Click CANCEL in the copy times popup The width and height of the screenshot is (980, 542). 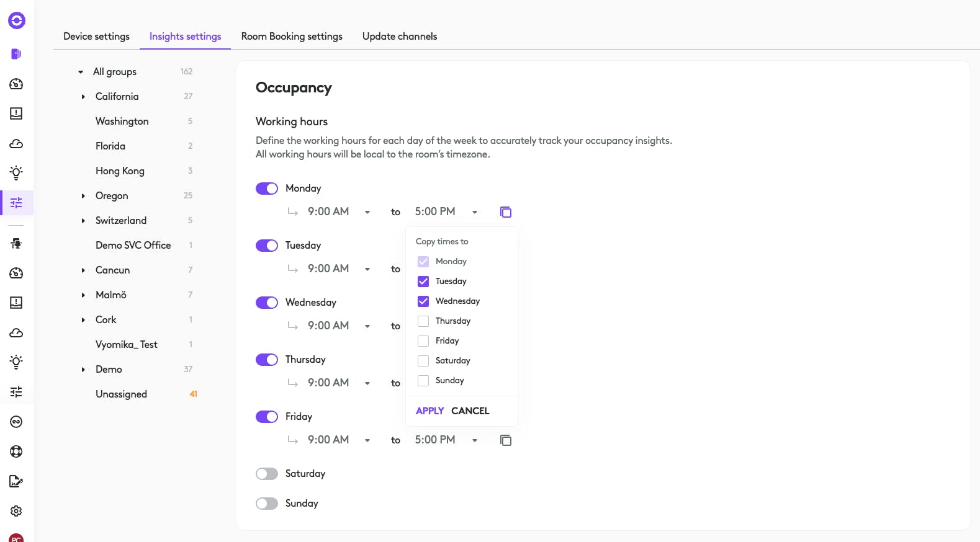(x=470, y=411)
